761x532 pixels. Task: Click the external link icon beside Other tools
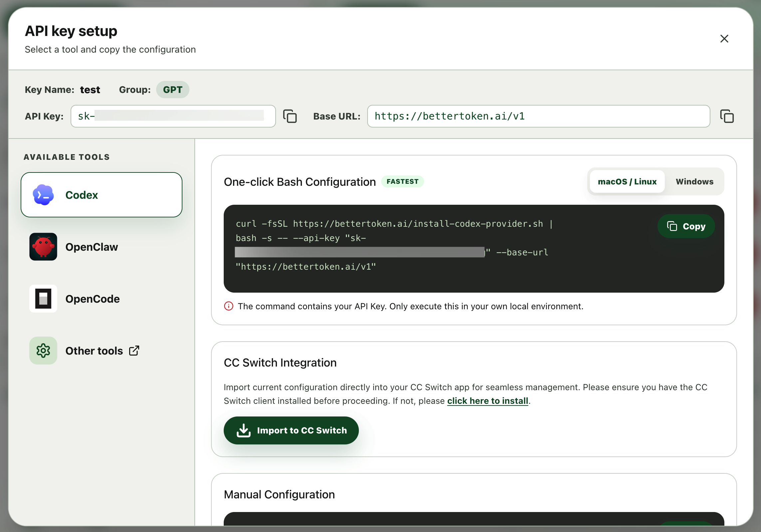tap(134, 351)
